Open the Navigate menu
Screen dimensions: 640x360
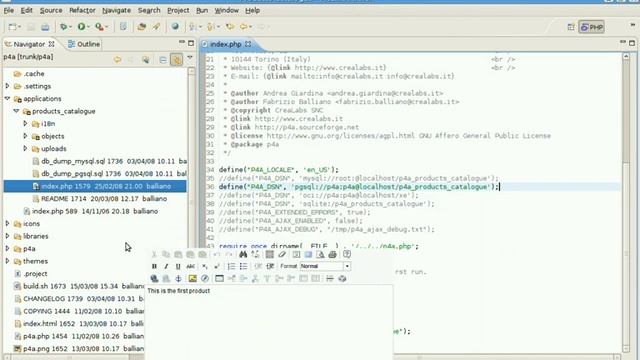[116, 10]
